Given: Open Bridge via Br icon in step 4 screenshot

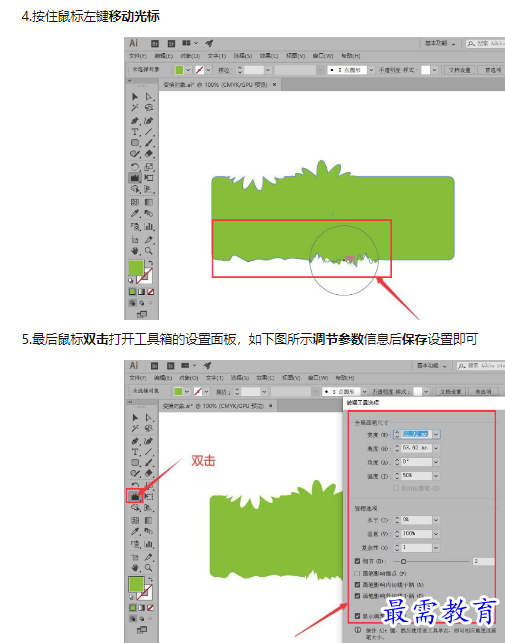Looking at the screenshot, I should pyautogui.click(x=155, y=43).
